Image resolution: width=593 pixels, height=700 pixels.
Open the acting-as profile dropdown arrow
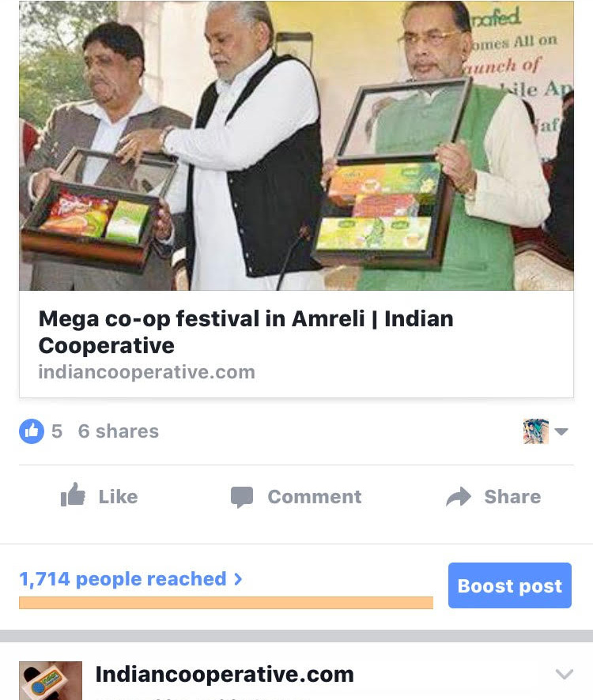tap(561, 431)
